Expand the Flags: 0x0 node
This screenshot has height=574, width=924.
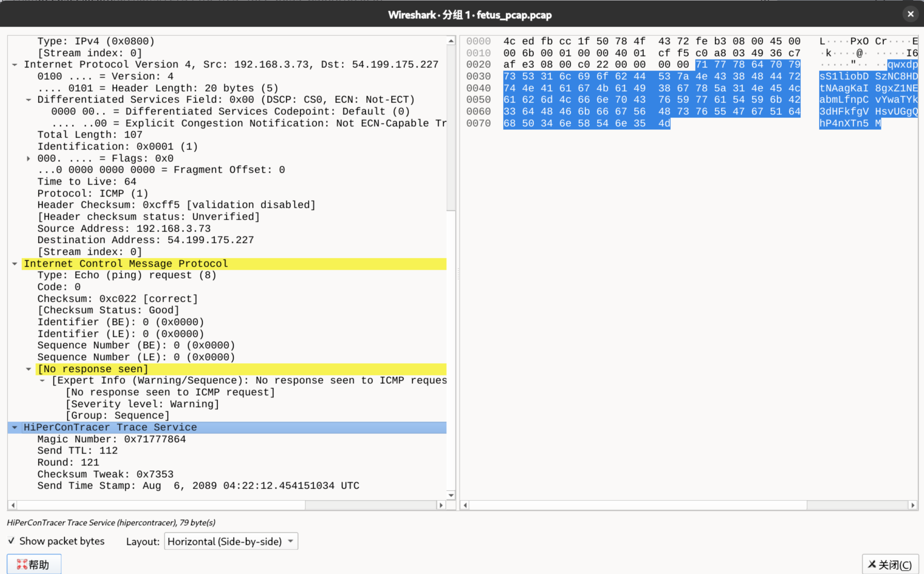point(28,158)
